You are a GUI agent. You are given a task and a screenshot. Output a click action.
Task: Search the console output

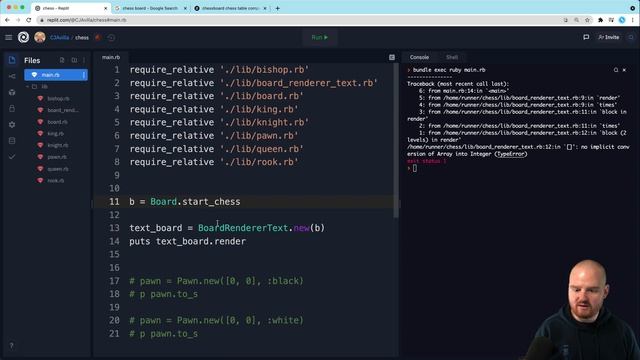tap(616, 70)
